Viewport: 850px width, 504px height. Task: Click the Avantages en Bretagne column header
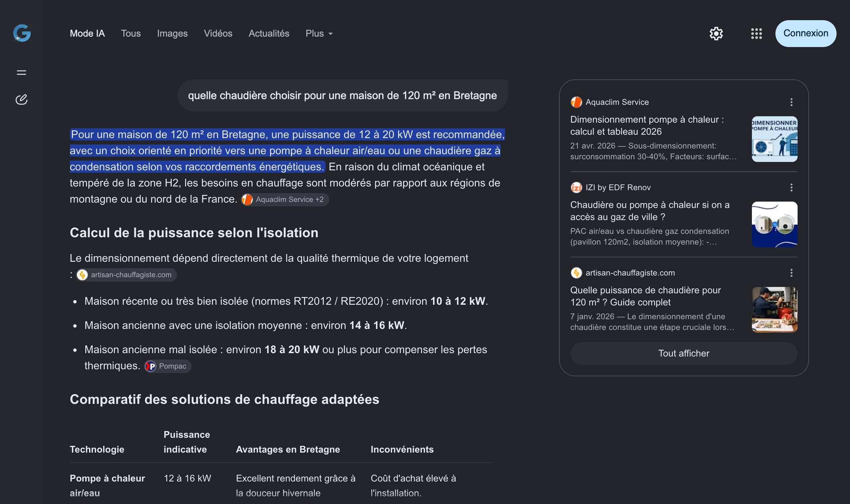click(x=288, y=449)
